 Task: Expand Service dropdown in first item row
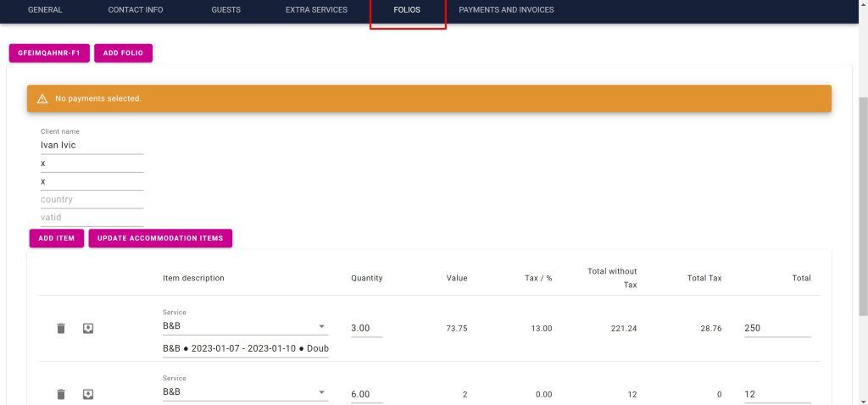321,326
